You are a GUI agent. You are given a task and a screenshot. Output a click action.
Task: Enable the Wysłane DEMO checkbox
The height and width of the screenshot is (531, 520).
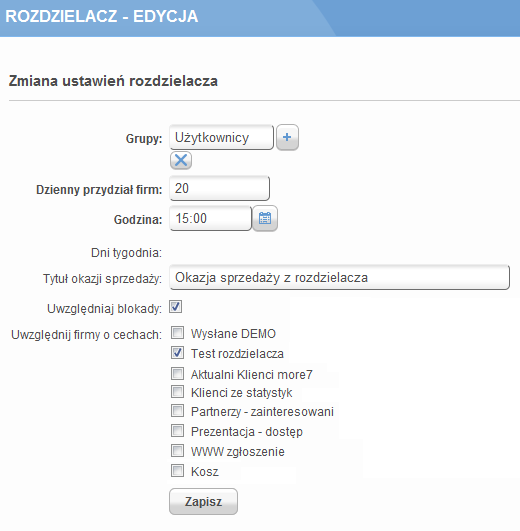point(177,333)
